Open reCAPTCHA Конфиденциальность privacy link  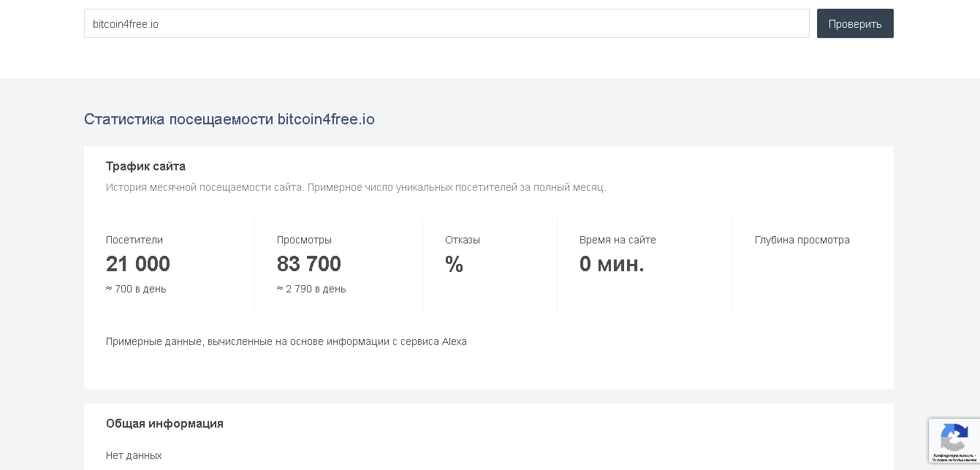pyautogui.click(x=953, y=455)
